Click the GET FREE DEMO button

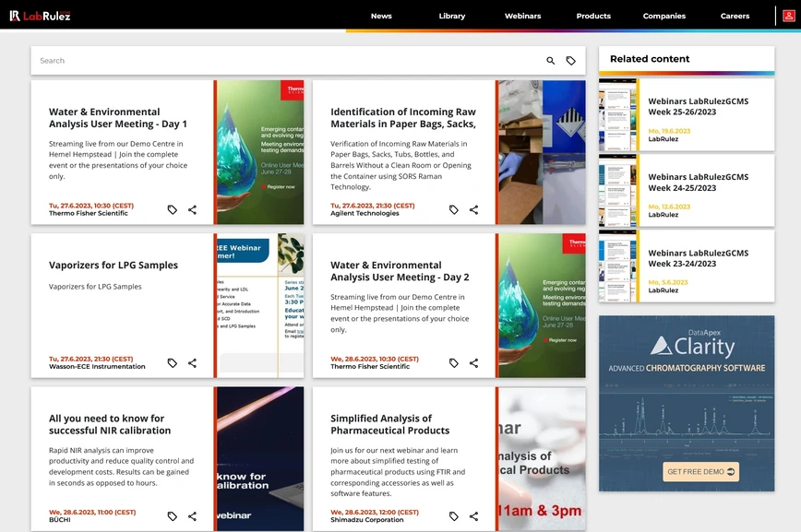pyautogui.click(x=701, y=472)
